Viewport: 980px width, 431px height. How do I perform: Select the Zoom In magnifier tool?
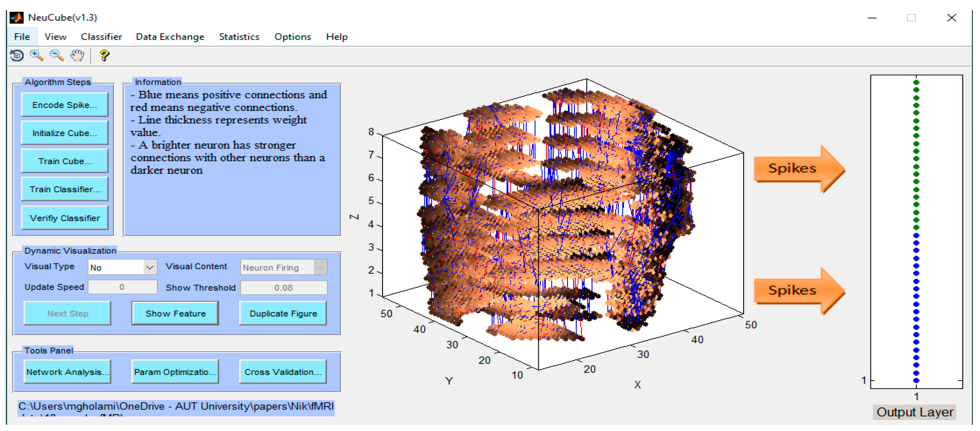pos(37,56)
